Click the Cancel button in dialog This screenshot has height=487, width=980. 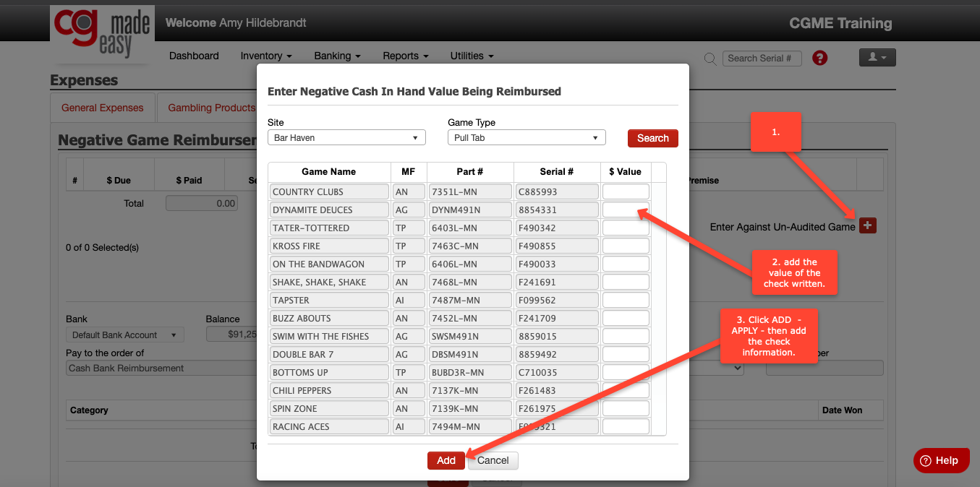pos(493,460)
